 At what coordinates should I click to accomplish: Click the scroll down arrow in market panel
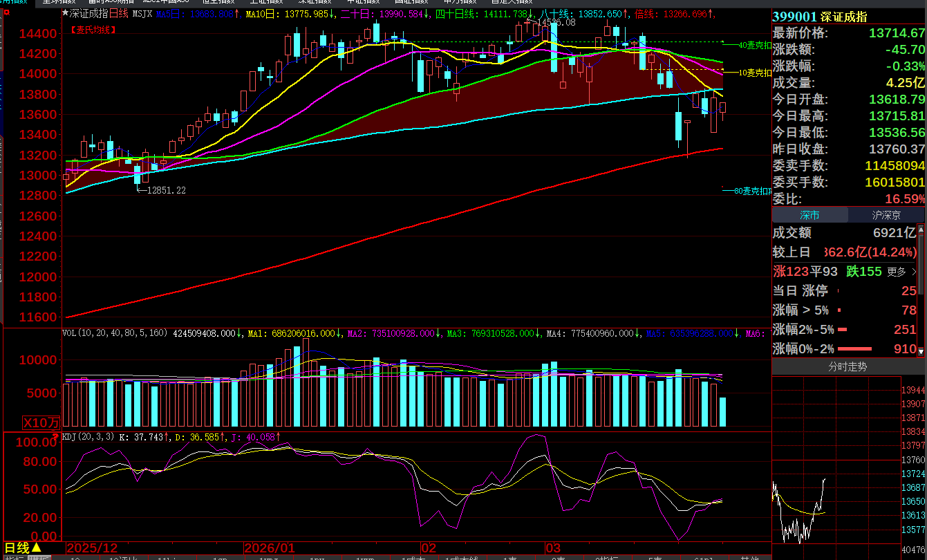(x=922, y=353)
